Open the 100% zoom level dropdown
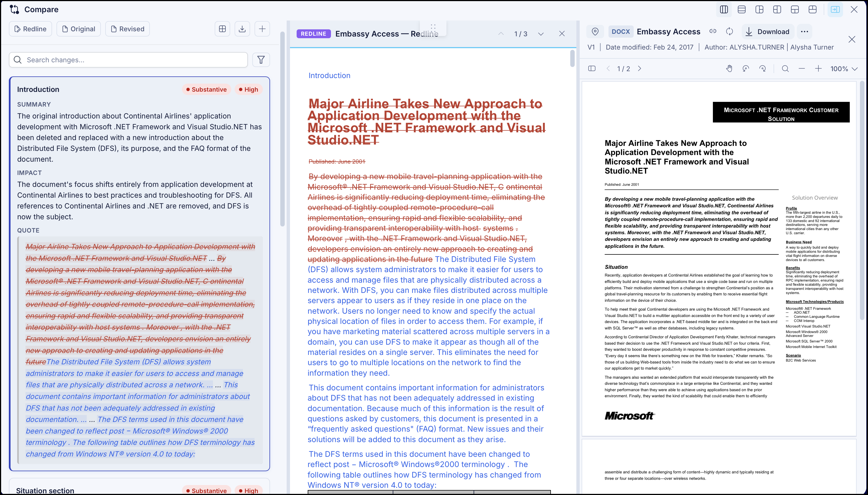This screenshot has width=868, height=495. click(844, 69)
